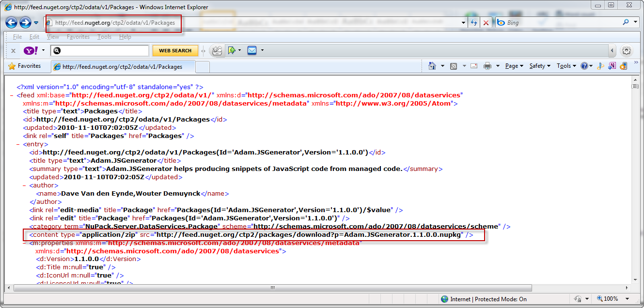Click the privacy lock status bar icon
The height and width of the screenshot is (308, 644).
pos(578,299)
